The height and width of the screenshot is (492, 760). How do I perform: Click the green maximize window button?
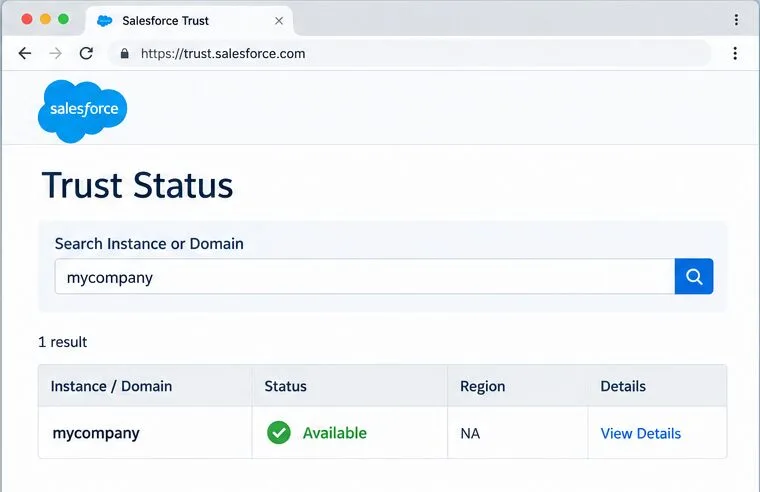pos(63,19)
